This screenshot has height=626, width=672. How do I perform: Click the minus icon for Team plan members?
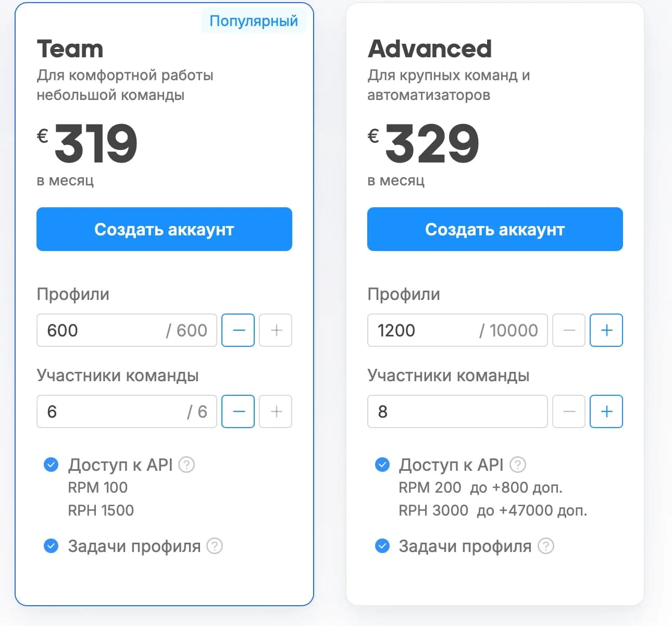pos(238,411)
